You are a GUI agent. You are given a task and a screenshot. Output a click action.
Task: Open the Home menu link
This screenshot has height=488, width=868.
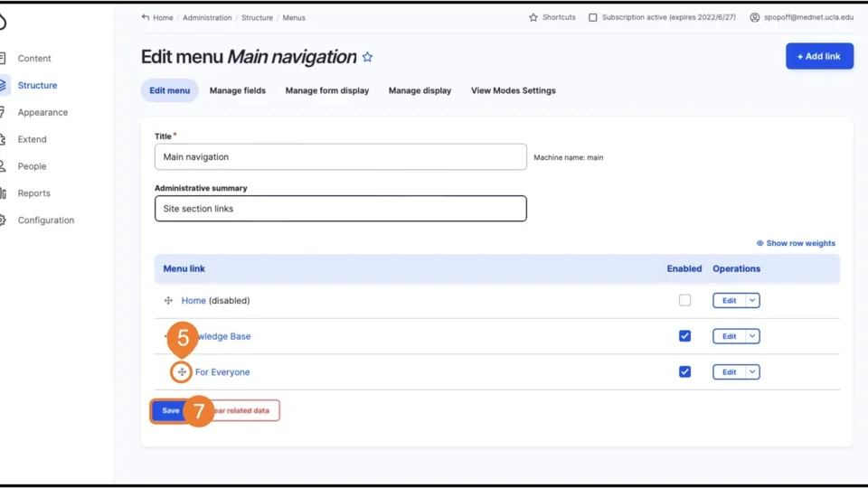(x=193, y=300)
